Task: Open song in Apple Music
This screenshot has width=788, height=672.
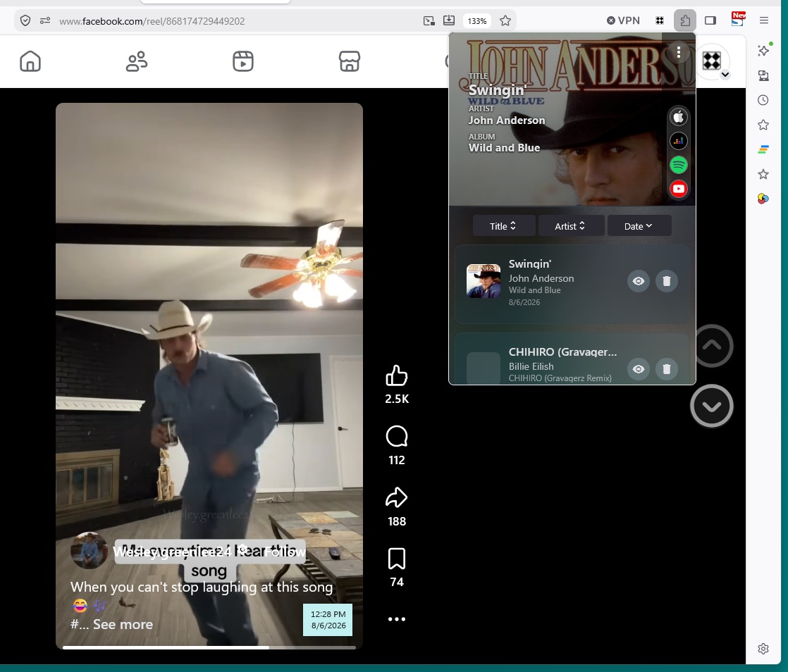Action: [679, 117]
